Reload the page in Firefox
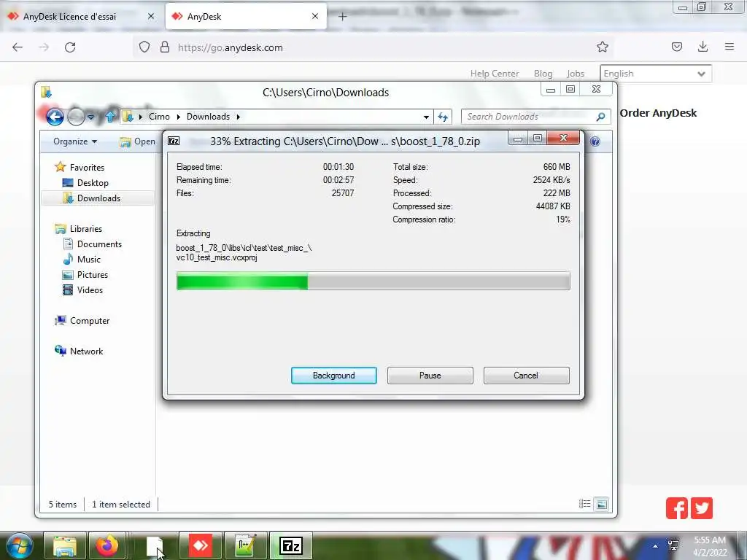 [x=70, y=47]
